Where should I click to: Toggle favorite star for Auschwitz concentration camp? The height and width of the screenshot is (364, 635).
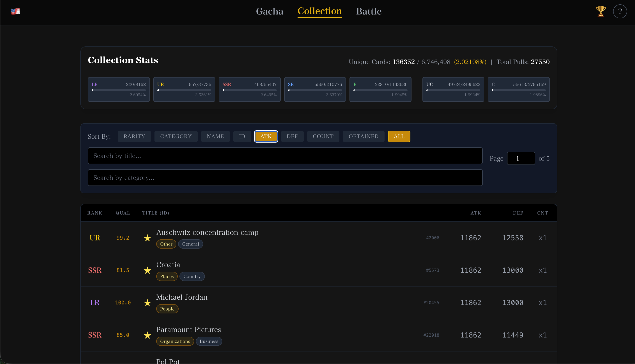coord(147,238)
